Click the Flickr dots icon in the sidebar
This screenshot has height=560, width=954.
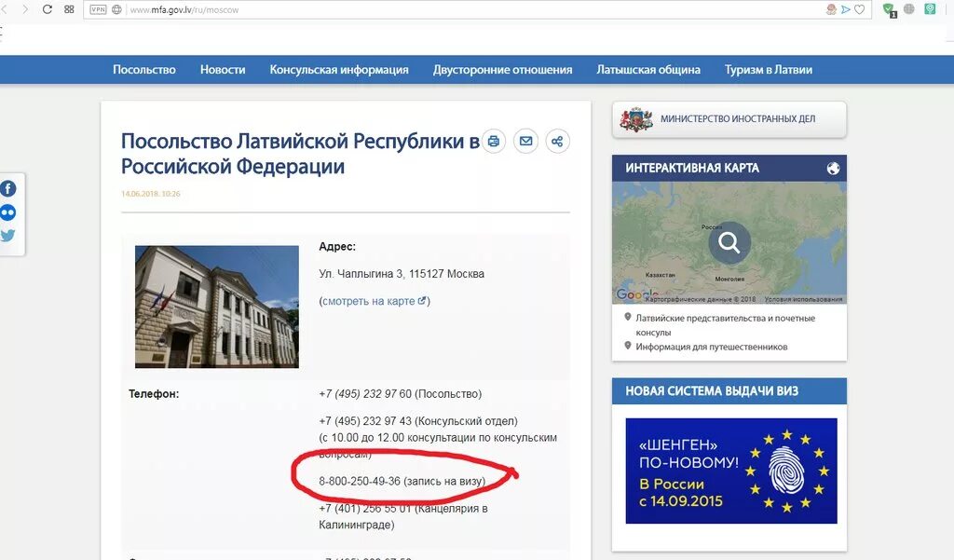pos(7,212)
